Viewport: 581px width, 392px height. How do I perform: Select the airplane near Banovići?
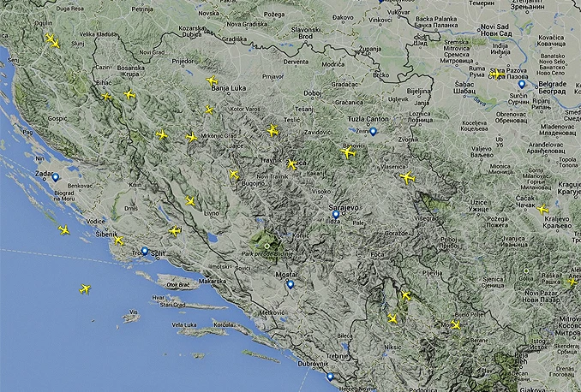point(348,152)
